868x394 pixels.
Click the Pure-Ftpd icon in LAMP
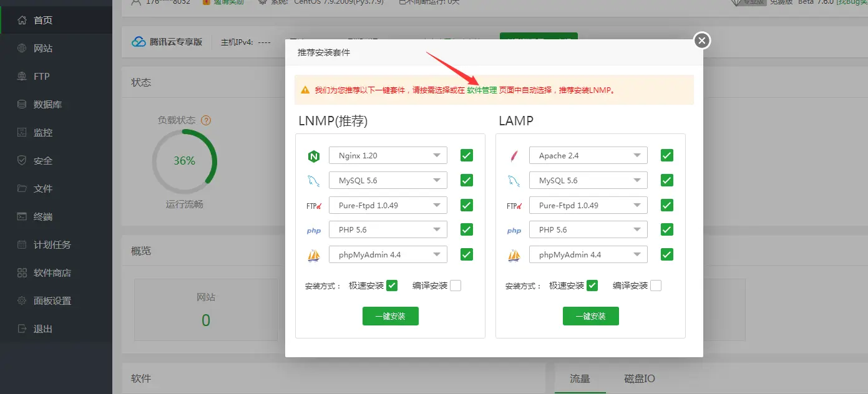(x=514, y=205)
